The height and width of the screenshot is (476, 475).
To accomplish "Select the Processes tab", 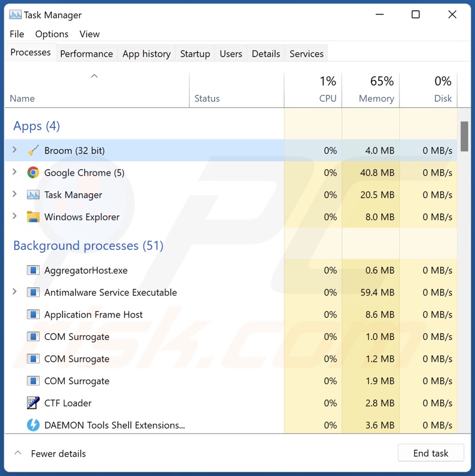I will 30,52.
